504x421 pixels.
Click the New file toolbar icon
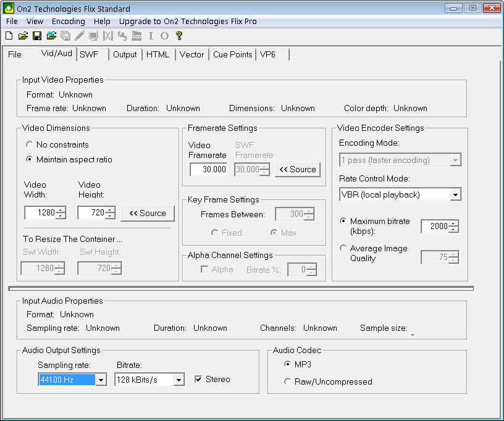pos(9,36)
